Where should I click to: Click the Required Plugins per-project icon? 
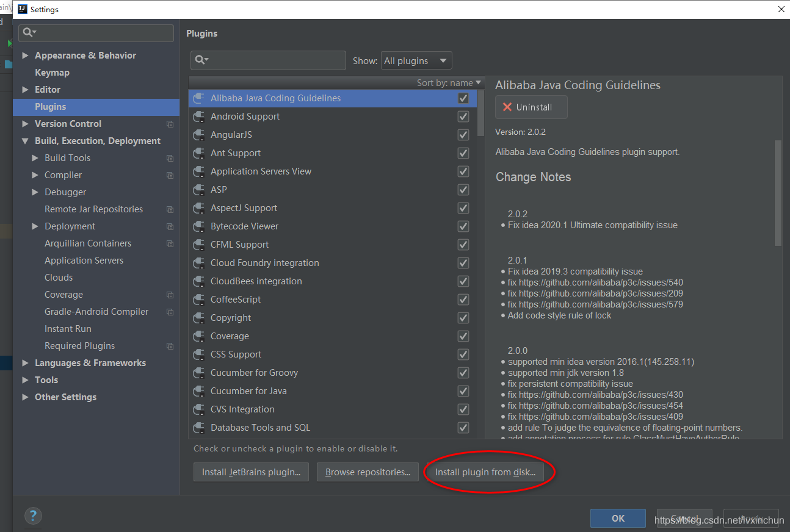pyautogui.click(x=170, y=346)
